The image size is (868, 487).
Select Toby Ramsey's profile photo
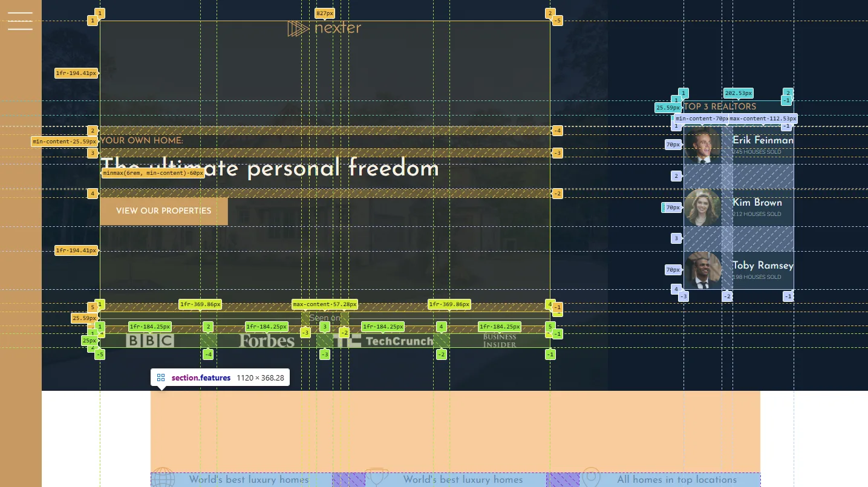pyautogui.click(x=703, y=270)
